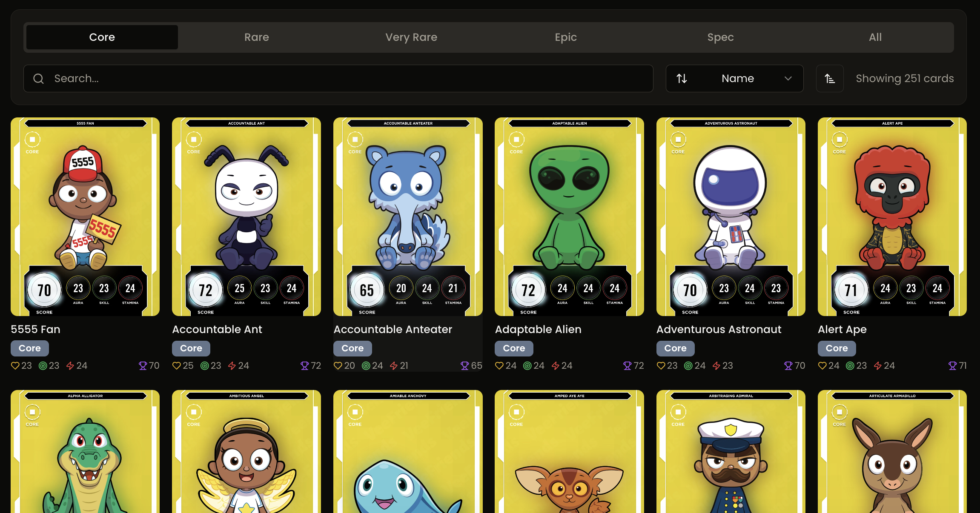Click Core badge under Adventurous Astronaut
This screenshot has height=513, width=980.
point(675,348)
